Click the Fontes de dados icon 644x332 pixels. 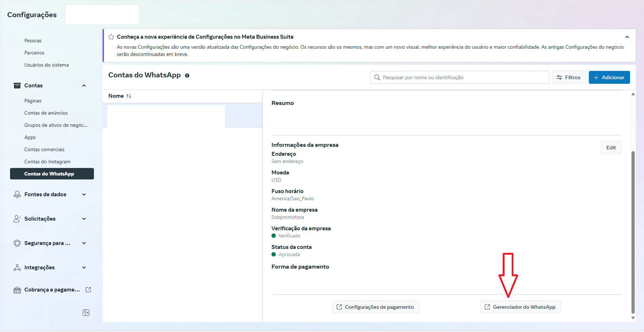tap(17, 194)
